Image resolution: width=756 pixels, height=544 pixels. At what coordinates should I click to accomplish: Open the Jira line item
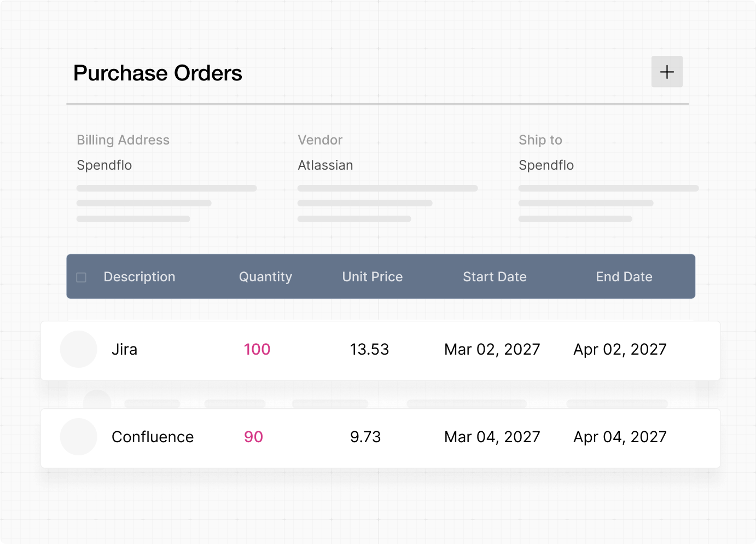125,349
